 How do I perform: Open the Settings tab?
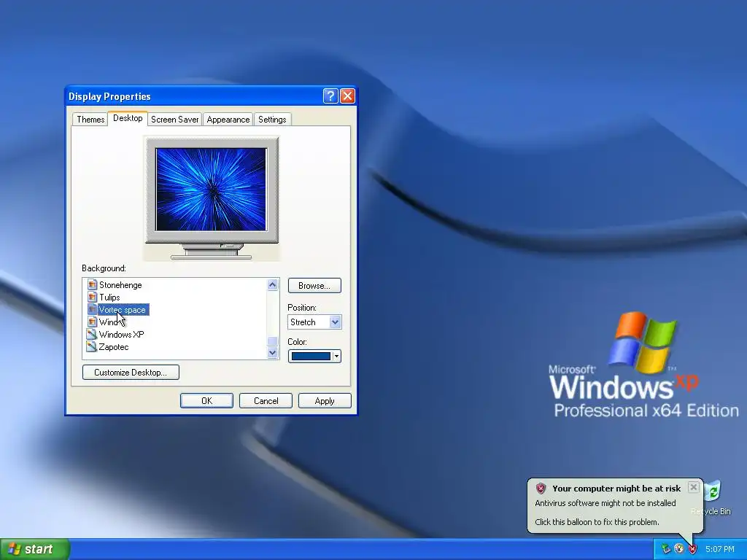[x=272, y=120]
